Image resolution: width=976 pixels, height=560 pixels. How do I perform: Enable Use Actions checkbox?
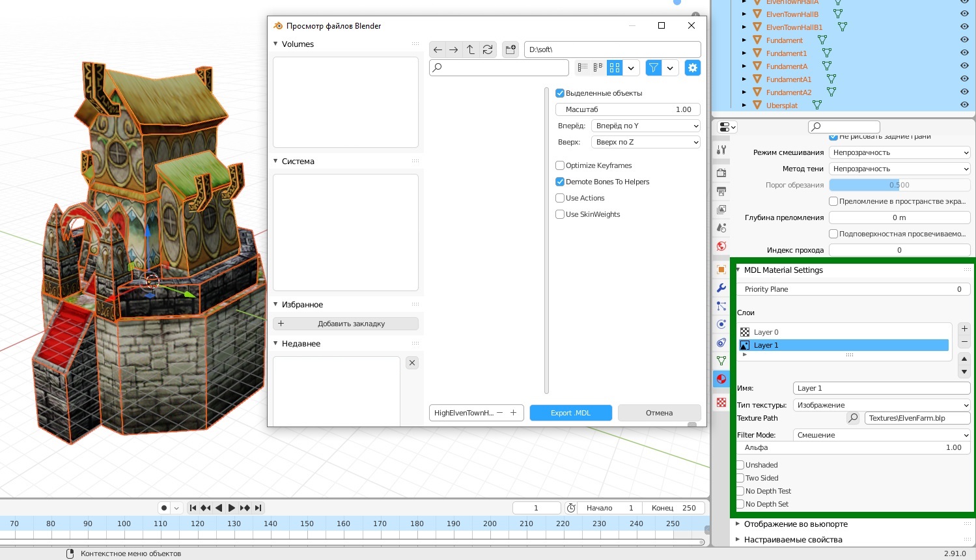(560, 198)
